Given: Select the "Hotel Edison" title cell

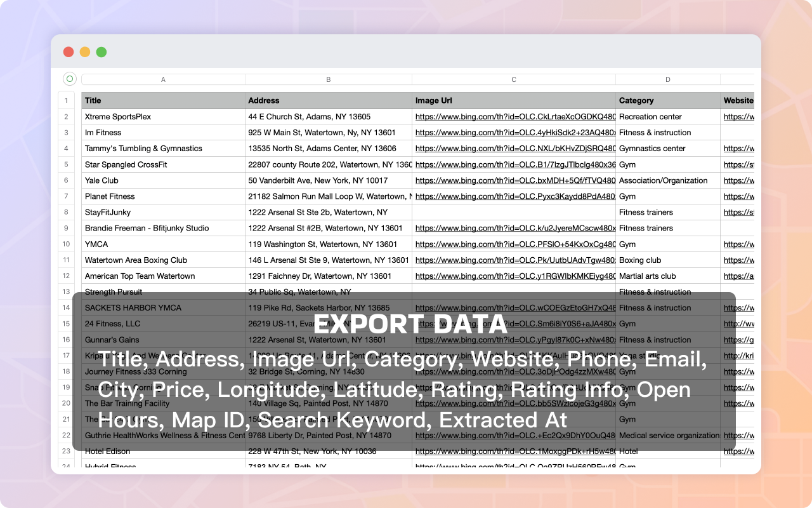Looking at the screenshot, I should [163, 451].
